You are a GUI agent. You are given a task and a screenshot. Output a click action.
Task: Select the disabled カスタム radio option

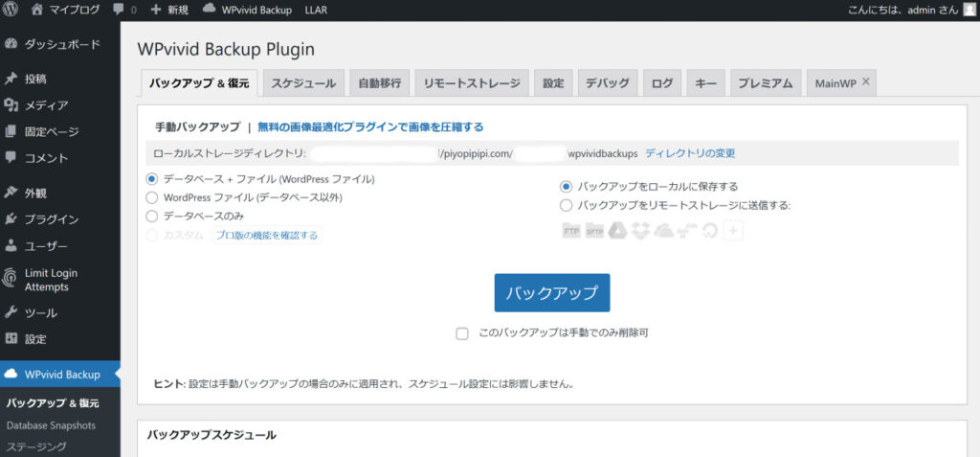tap(151, 236)
